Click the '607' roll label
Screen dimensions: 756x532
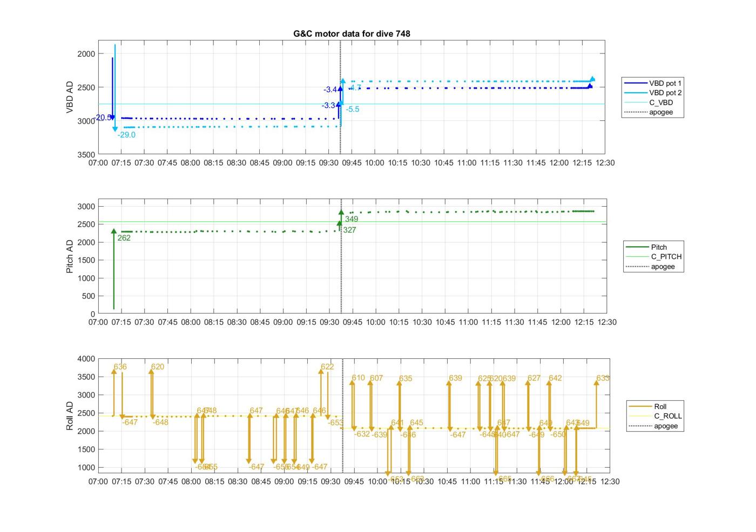click(x=376, y=378)
